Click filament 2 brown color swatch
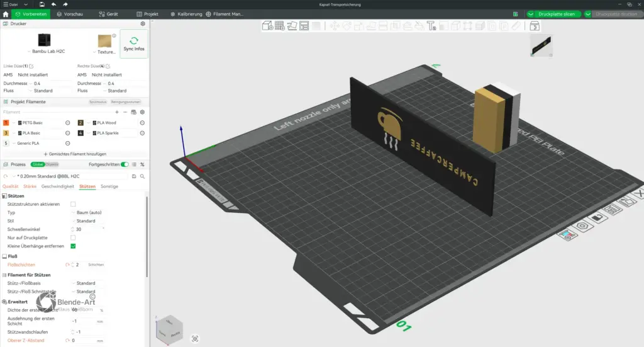Image resolution: width=644 pixels, height=347 pixels. click(80, 123)
